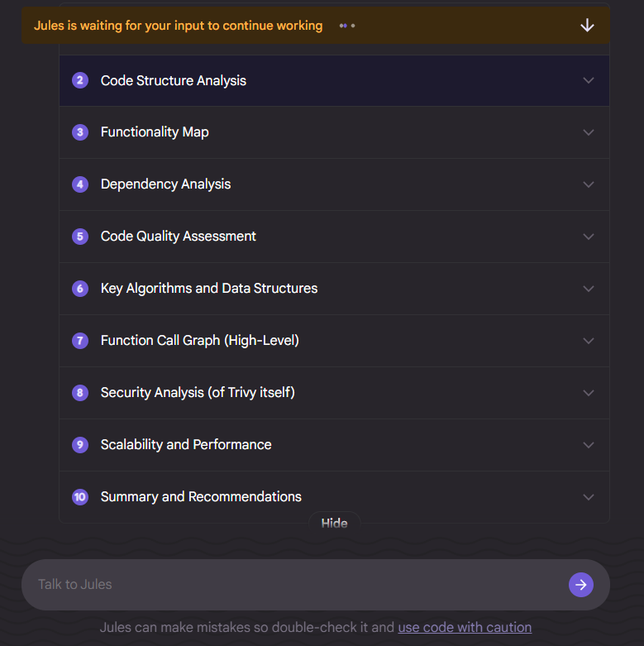Expand Summary and Recommendations chevron
This screenshot has height=646, width=644.
point(589,497)
